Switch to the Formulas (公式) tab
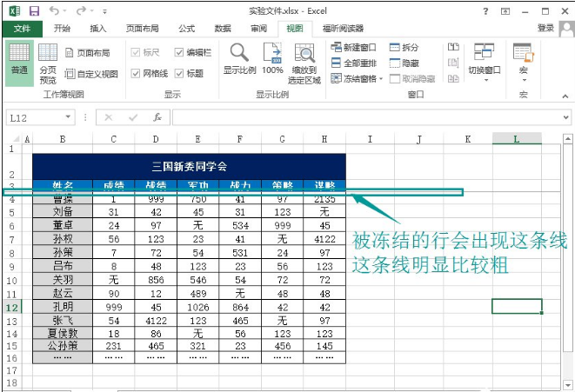575x392 pixels. pos(187,28)
